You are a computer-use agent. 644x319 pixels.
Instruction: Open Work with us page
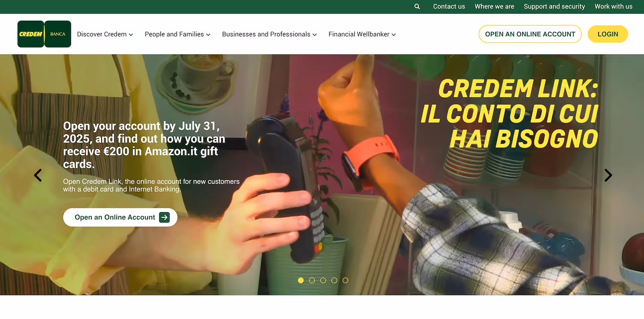(614, 6)
